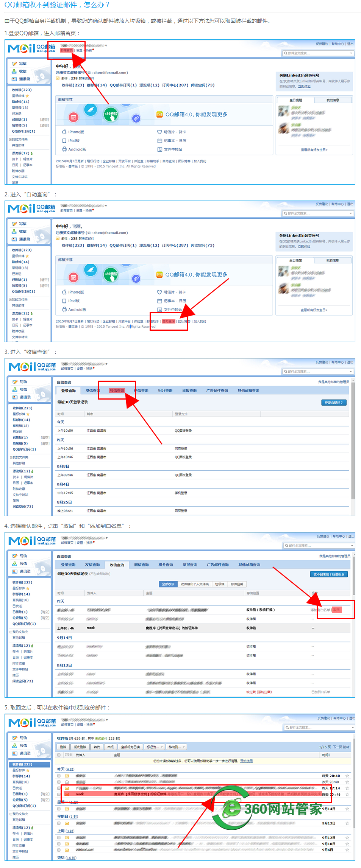
Task: Switch to the 积分查询 tab in step 3
Action: (x=165, y=391)
